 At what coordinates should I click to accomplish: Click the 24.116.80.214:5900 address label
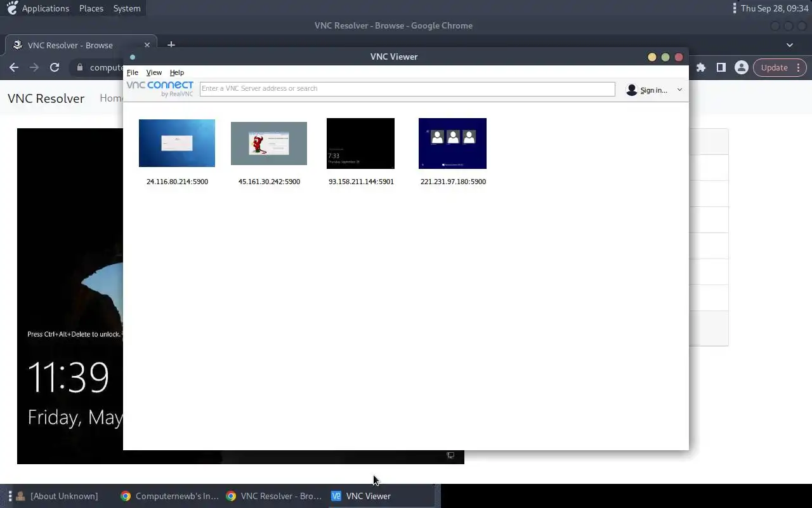click(x=177, y=182)
